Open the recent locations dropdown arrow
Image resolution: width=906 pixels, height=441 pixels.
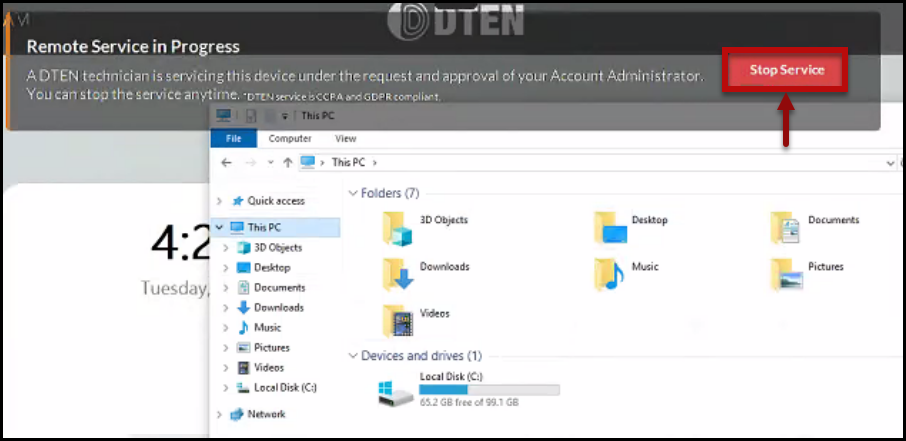(270, 163)
